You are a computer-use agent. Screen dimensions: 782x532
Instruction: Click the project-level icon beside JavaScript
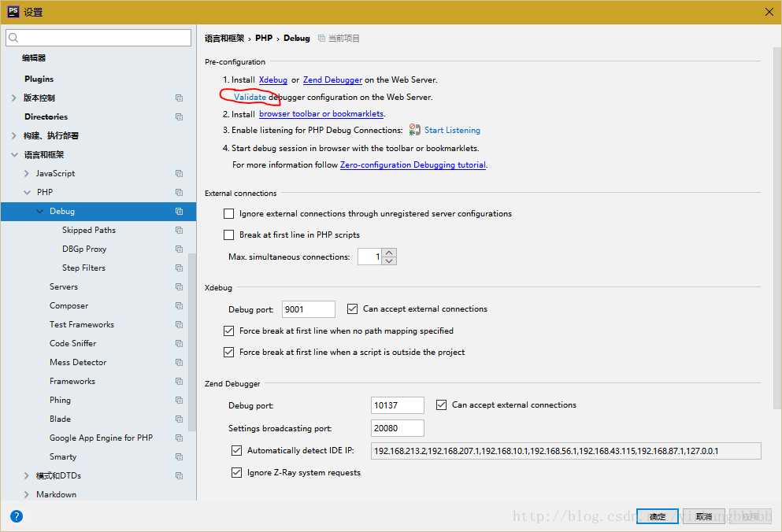click(x=179, y=173)
